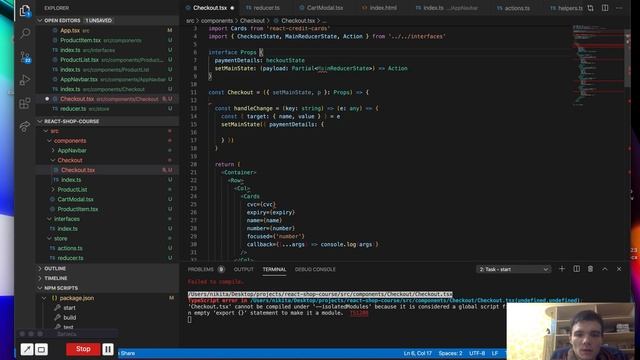Open the Run and Debug view
The image size is (640, 360).
click(25, 80)
